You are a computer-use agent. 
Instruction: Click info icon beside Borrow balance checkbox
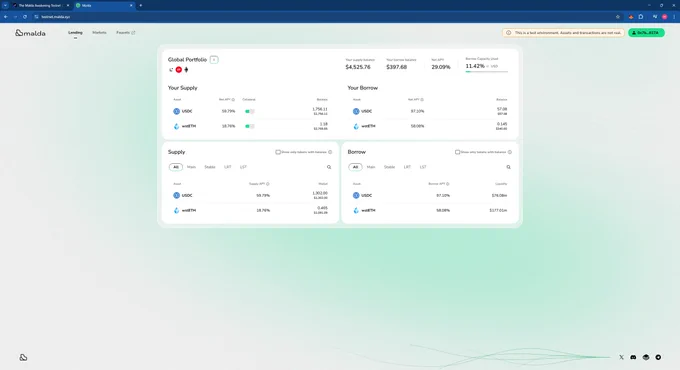pos(510,152)
